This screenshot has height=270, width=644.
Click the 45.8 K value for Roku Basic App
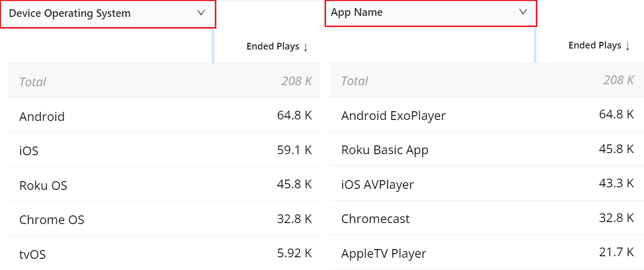(616, 149)
